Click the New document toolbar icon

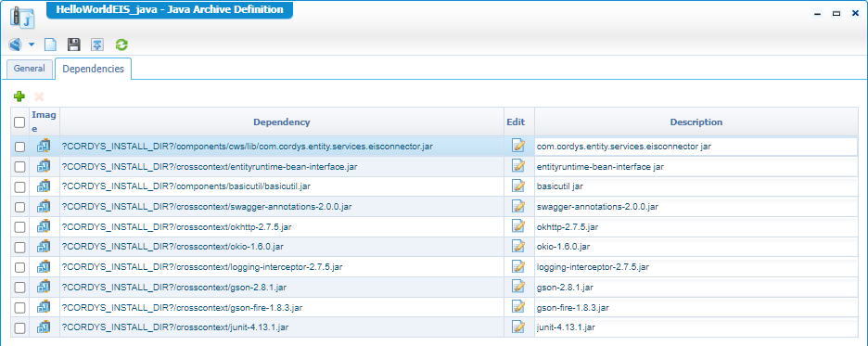[x=50, y=45]
